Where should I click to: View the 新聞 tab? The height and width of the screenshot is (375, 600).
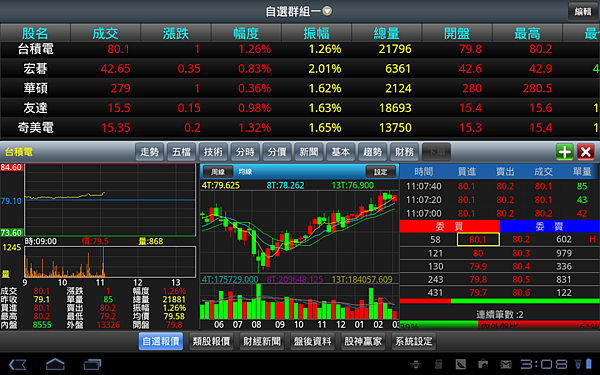point(309,152)
